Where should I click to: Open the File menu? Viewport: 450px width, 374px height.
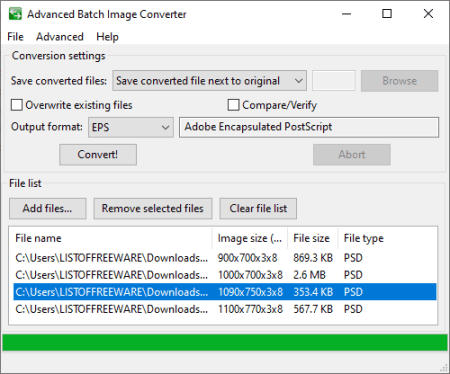[15, 37]
